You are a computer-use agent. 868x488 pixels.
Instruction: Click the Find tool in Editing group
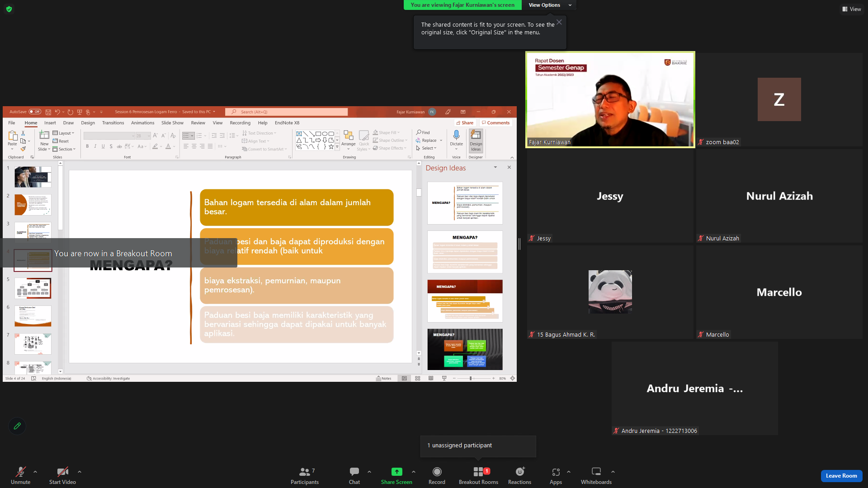click(423, 132)
